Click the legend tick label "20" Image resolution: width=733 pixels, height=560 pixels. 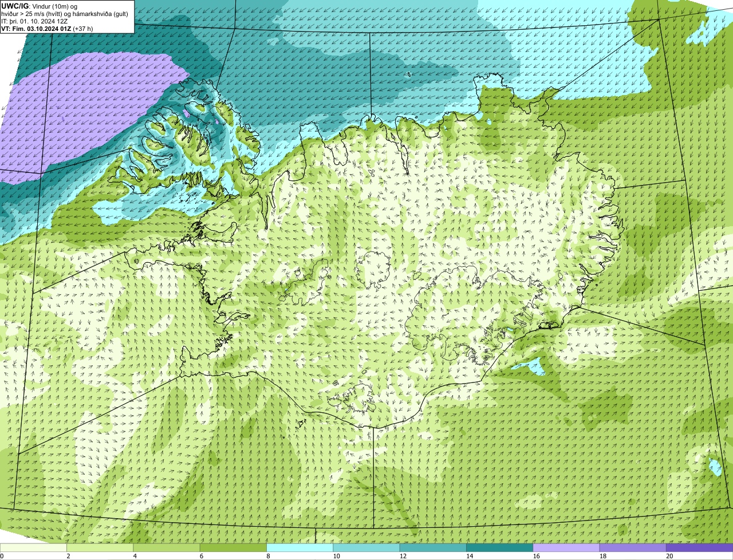[x=669, y=556]
